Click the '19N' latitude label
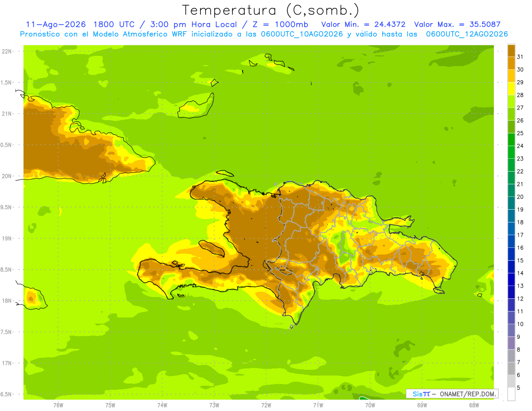Viewport: 532px width, 411px height. [7, 239]
